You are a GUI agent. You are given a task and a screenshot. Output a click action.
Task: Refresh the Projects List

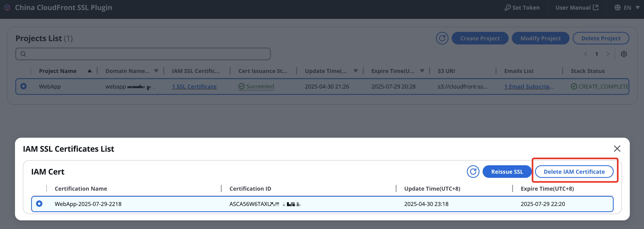[442, 38]
